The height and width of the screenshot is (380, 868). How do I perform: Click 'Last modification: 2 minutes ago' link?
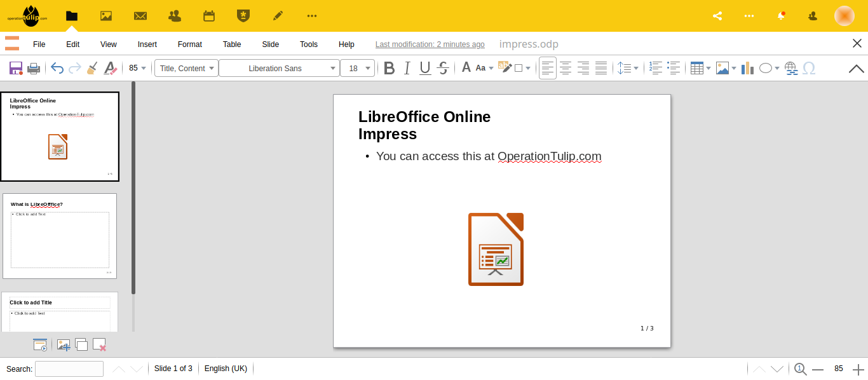tap(430, 44)
